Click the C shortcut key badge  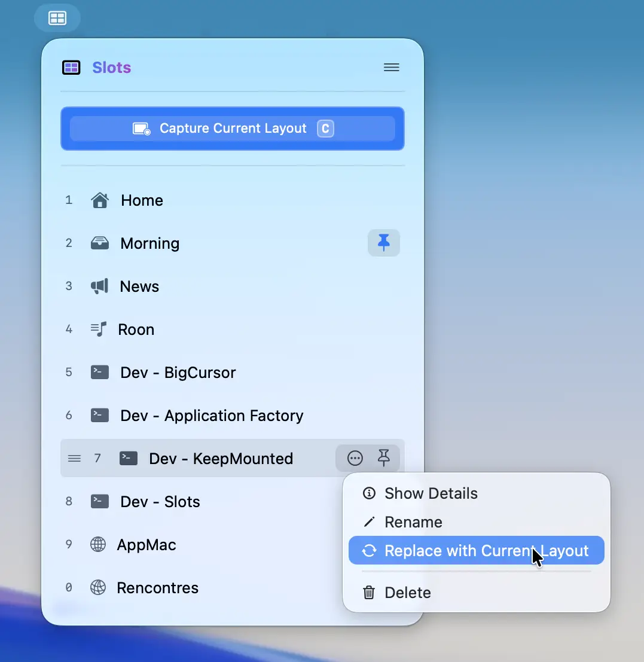click(x=325, y=129)
